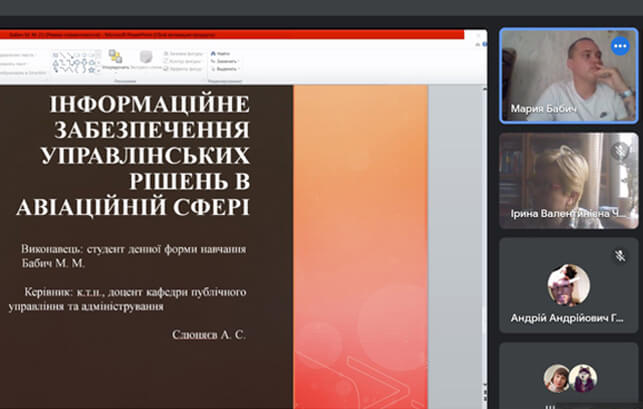The image size is (643, 409).
Task: Pick a shape from the shapes gallery
Action: [x=75, y=60]
